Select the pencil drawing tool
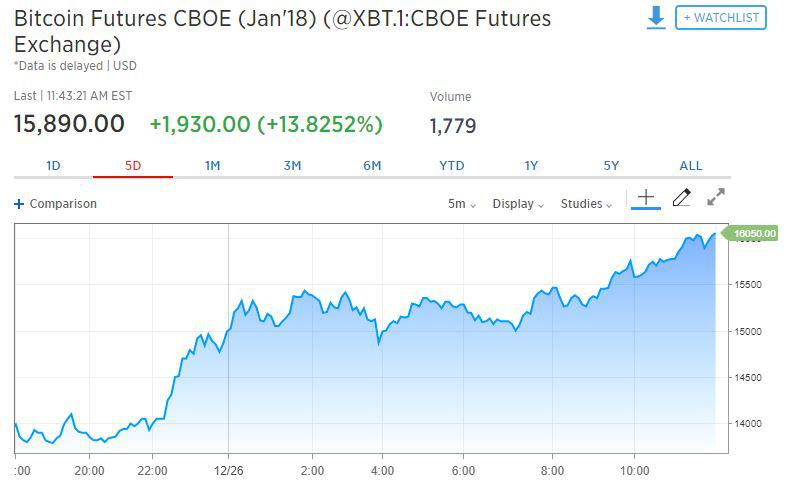This screenshot has height=493, width=791. (x=681, y=198)
